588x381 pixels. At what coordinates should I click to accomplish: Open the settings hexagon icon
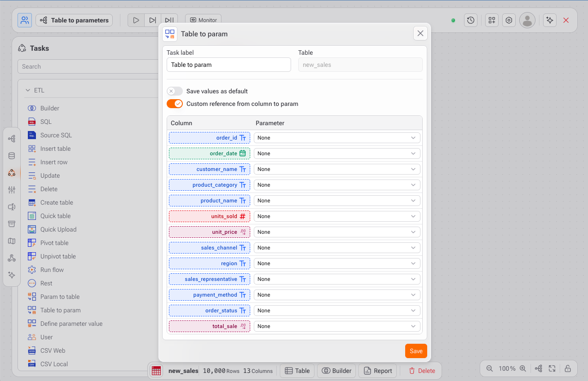tap(508, 20)
